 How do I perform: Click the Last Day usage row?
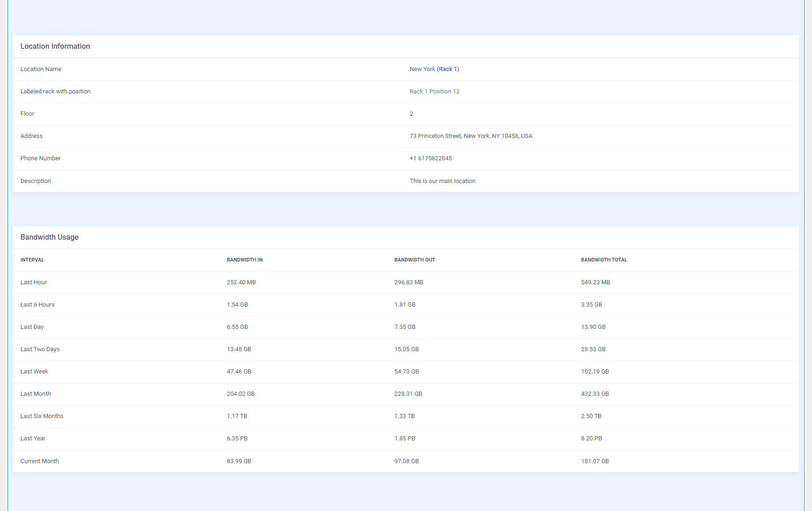click(x=32, y=327)
